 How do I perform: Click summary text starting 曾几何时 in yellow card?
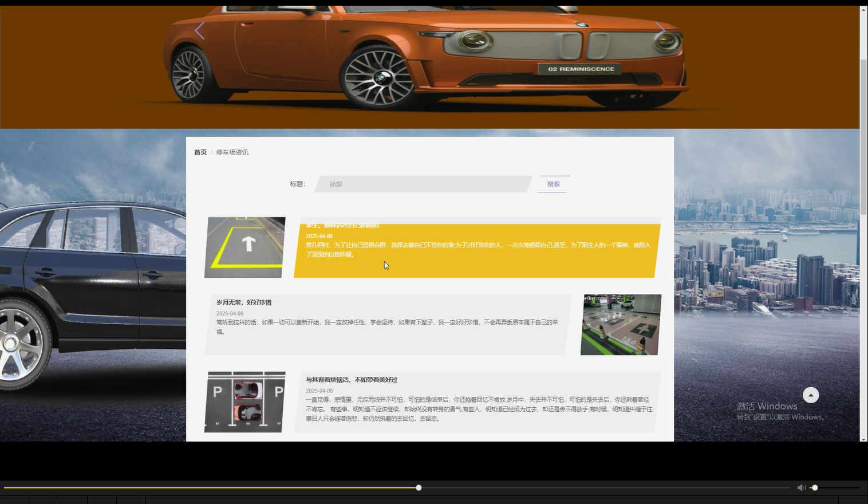pos(478,250)
